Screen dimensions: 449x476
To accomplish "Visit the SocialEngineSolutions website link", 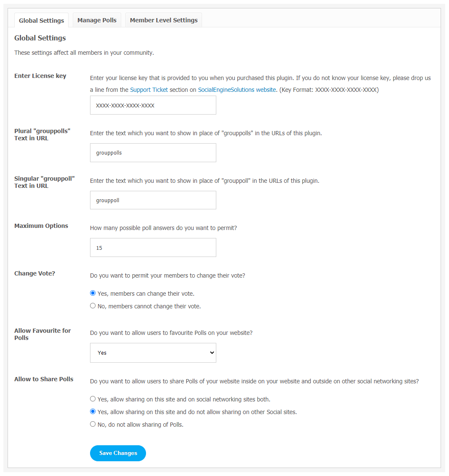I will pos(237,90).
